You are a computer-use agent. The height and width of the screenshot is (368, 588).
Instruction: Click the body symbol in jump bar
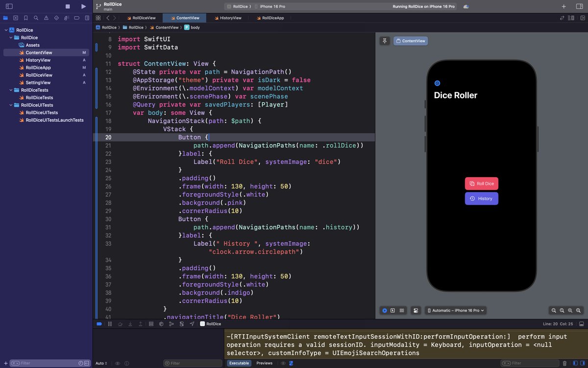tap(192, 27)
